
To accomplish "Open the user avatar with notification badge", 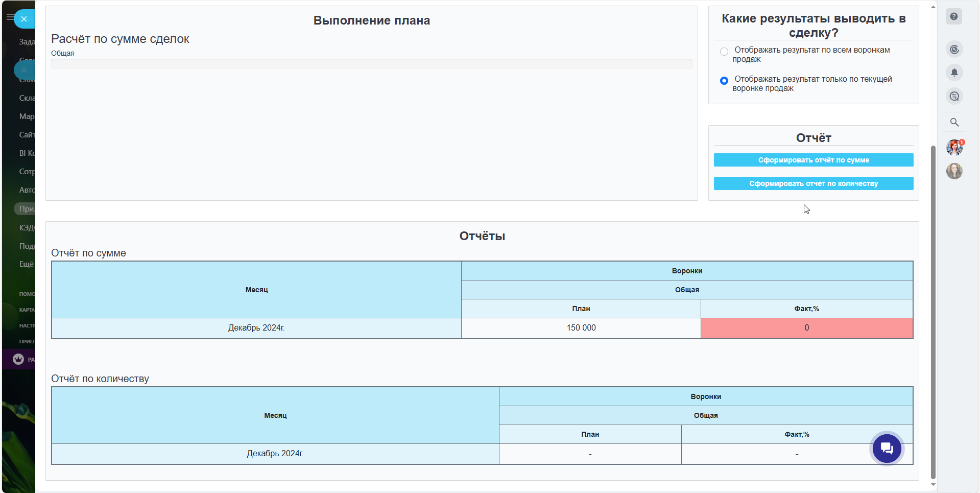I will tap(954, 148).
